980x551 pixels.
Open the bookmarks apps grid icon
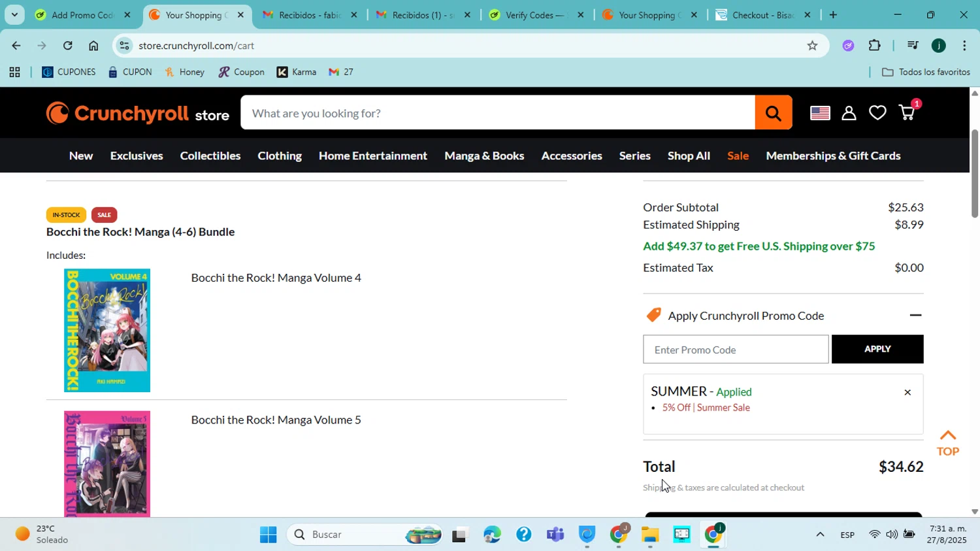[x=14, y=73]
